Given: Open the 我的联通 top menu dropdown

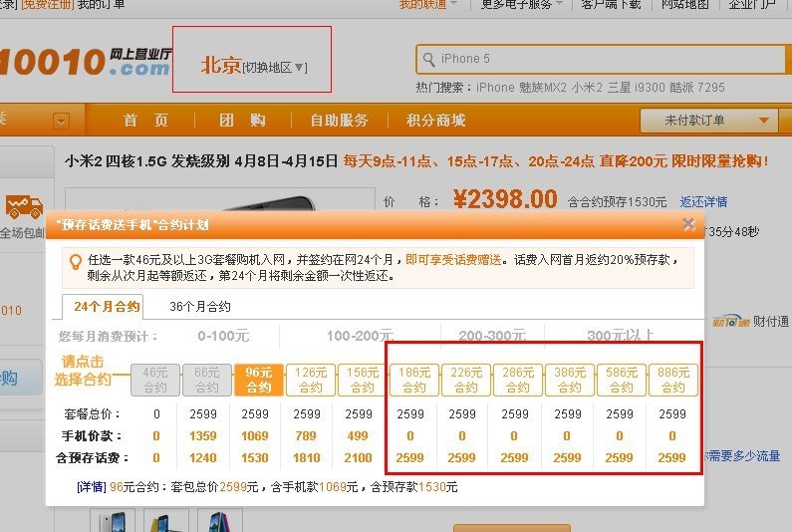Looking at the screenshot, I should [x=428, y=5].
